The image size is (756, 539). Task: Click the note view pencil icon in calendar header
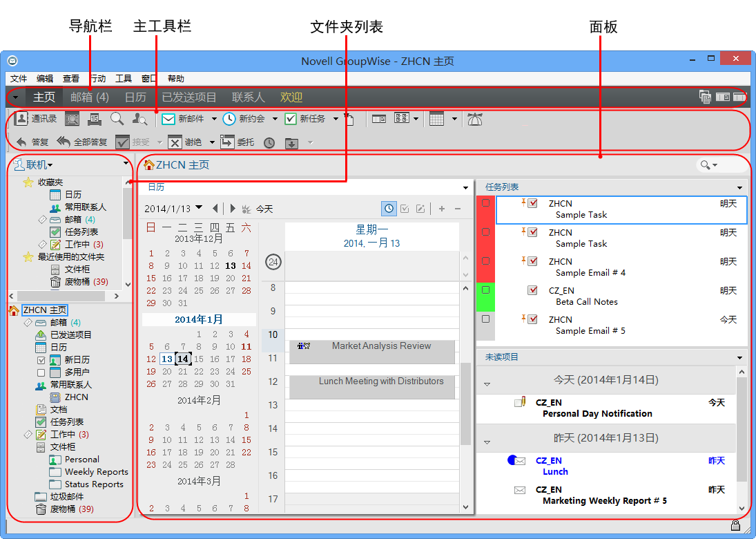[420, 209]
